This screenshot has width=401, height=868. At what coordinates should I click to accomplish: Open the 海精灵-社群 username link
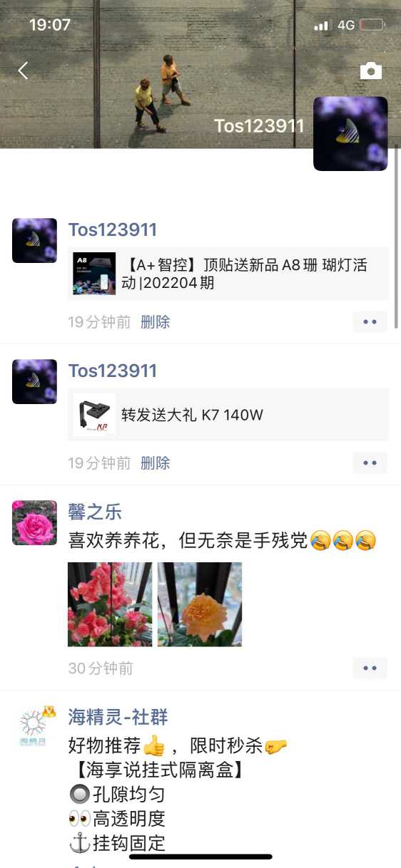coord(118,717)
